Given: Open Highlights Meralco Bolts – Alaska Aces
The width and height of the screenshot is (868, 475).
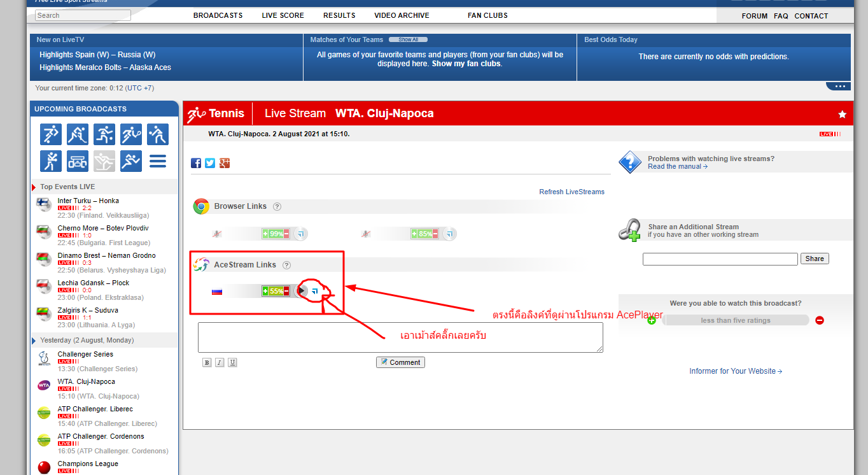Looking at the screenshot, I should pyautogui.click(x=105, y=67).
